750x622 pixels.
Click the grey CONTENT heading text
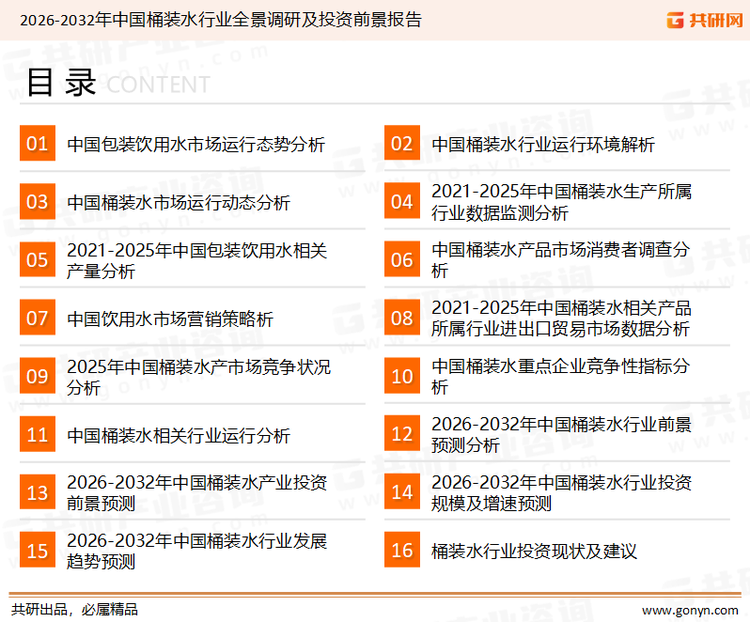click(158, 85)
